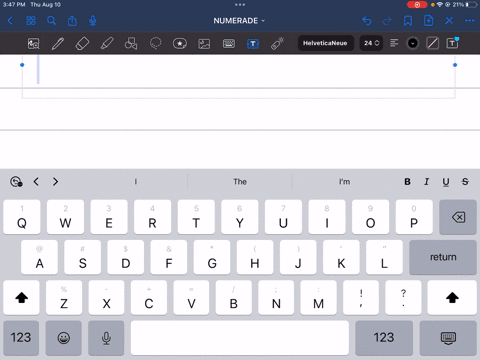
Task: Move cursor left with keyboard arrow
Action: 36,182
